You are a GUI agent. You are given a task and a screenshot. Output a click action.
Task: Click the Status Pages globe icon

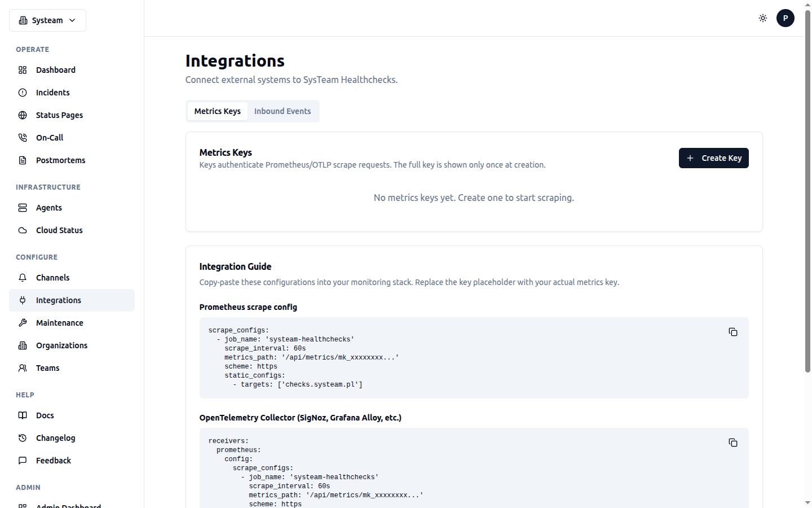coord(23,115)
